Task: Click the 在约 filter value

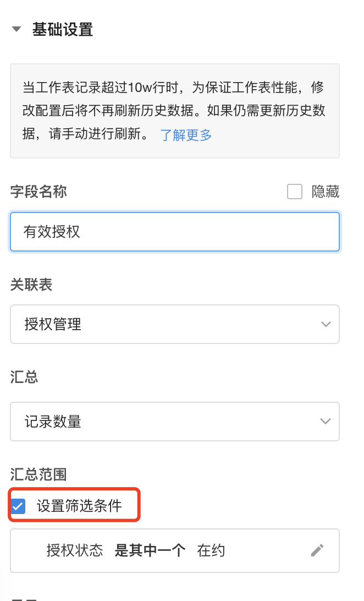Action: pyautogui.click(x=211, y=550)
